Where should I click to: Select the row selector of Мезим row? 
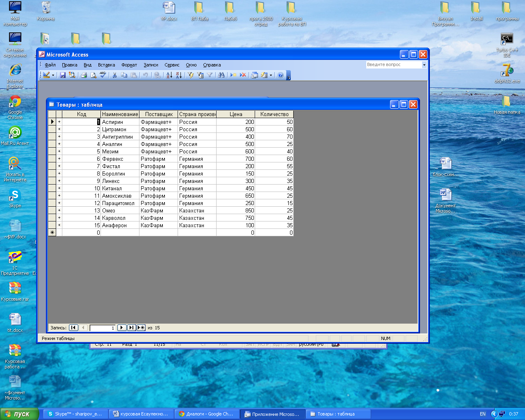[52, 151]
